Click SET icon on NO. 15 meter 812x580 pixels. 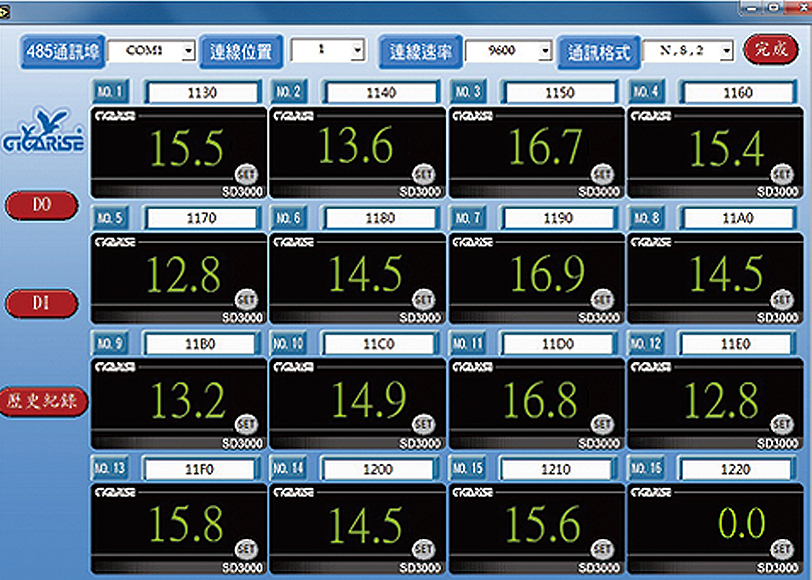point(602,549)
